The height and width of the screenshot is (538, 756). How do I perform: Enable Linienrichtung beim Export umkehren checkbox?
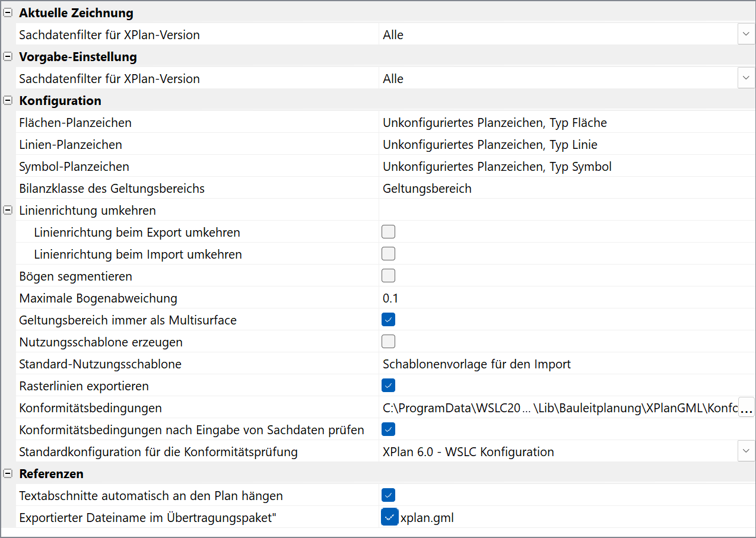(388, 232)
